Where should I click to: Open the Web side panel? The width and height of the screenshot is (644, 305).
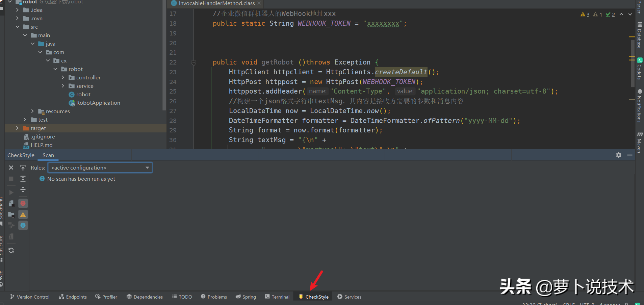tap(2, 278)
